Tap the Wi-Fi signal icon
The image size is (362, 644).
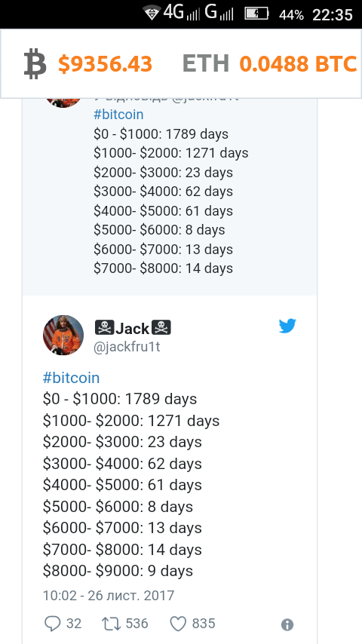coord(152,14)
